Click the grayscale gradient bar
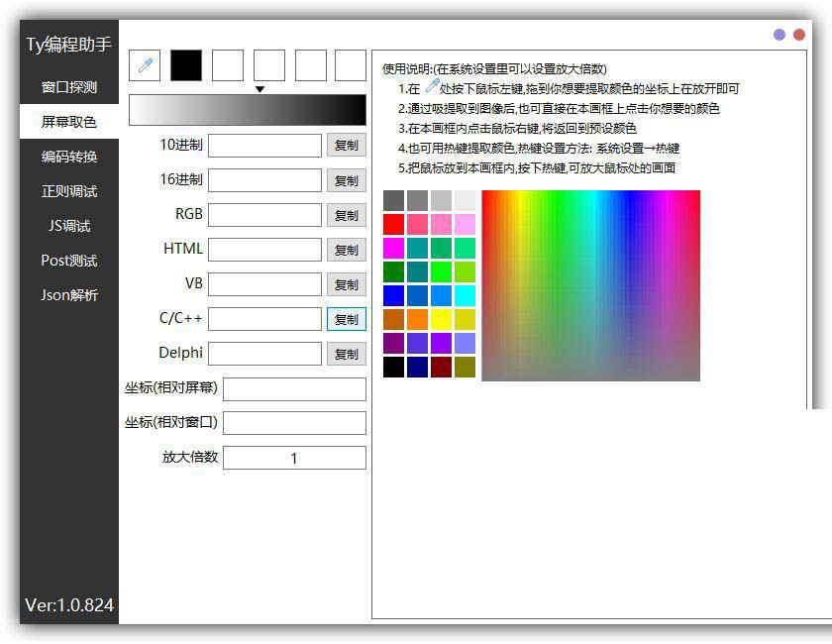The width and height of the screenshot is (832, 644). (248, 110)
